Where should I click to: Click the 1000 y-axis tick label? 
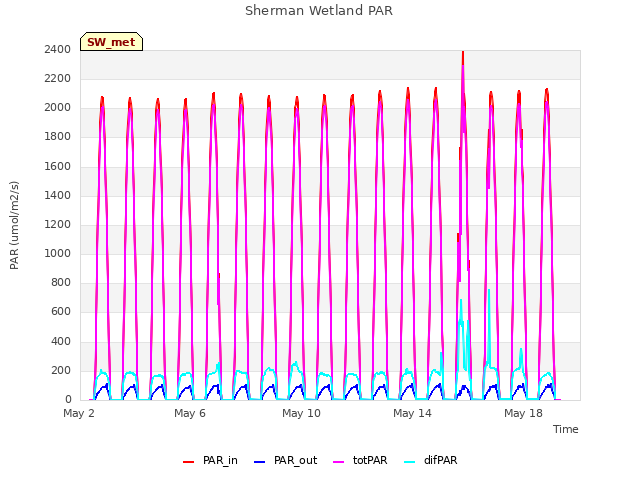coord(58,253)
